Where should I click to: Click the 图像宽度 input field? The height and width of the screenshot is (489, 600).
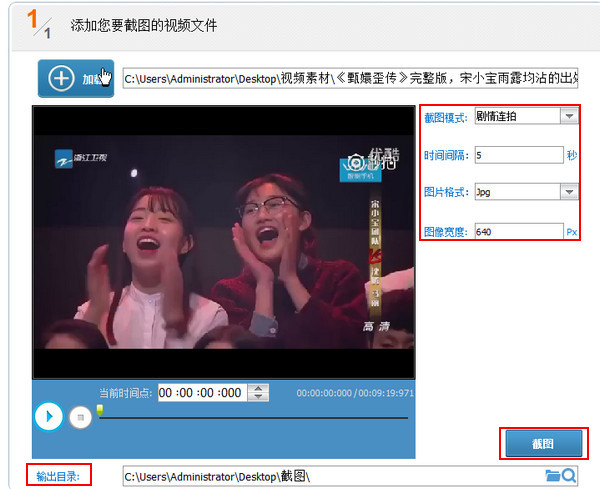[x=519, y=231]
